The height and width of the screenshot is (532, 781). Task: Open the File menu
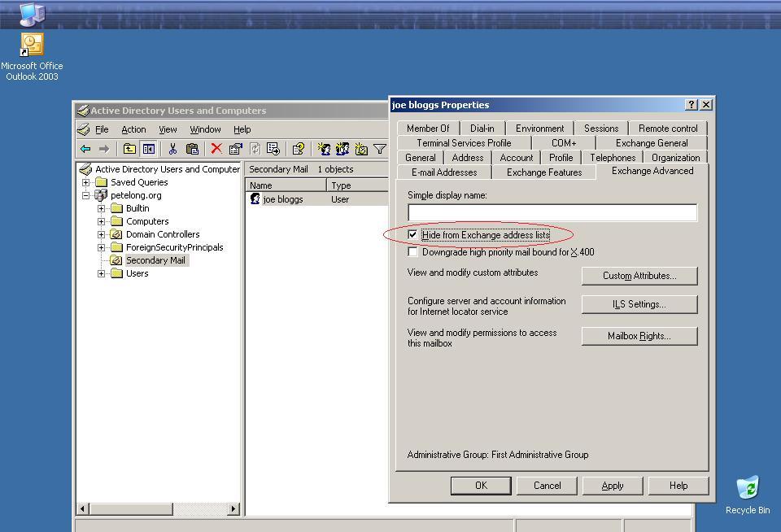click(102, 129)
